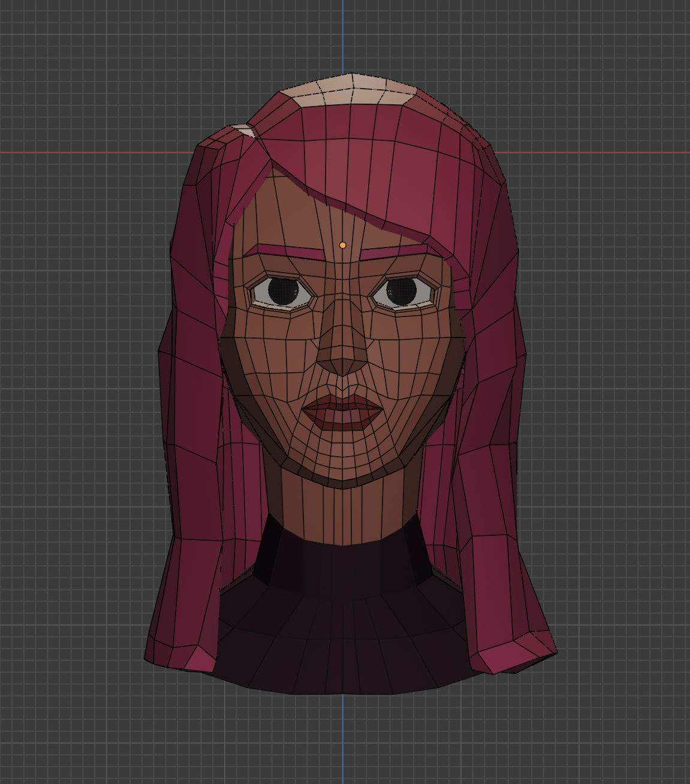Click the orange origin dot on the forehead
690x784 pixels.
pyautogui.click(x=342, y=245)
